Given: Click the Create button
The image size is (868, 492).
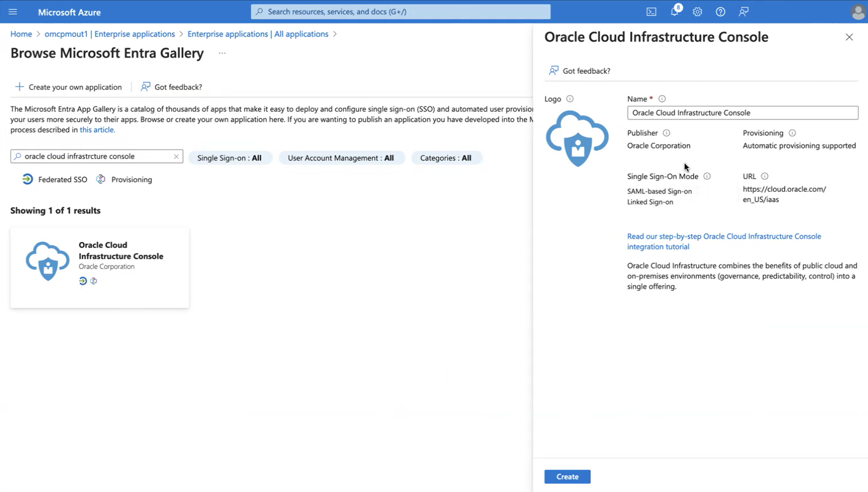Looking at the screenshot, I should 567,476.
